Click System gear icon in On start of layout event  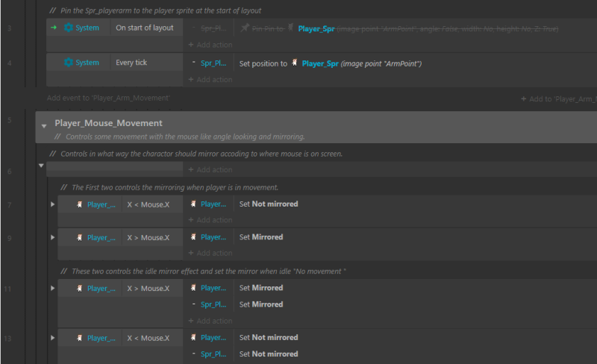point(69,28)
